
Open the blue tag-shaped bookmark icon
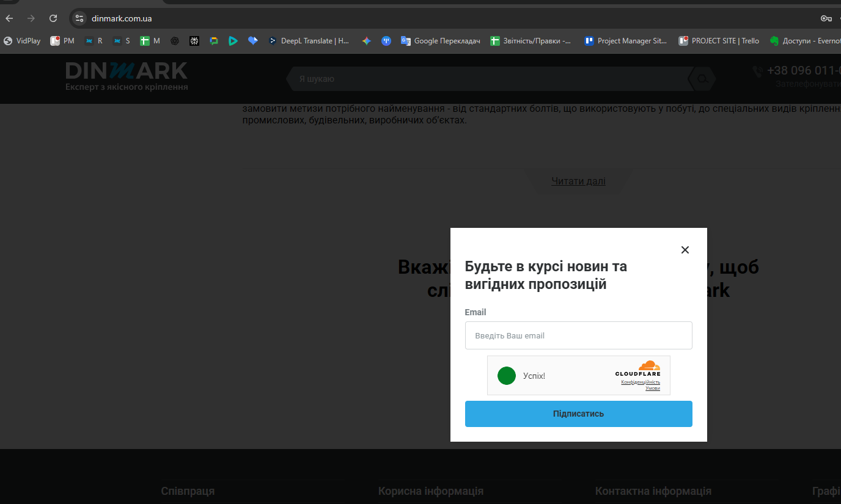(253, 41)
